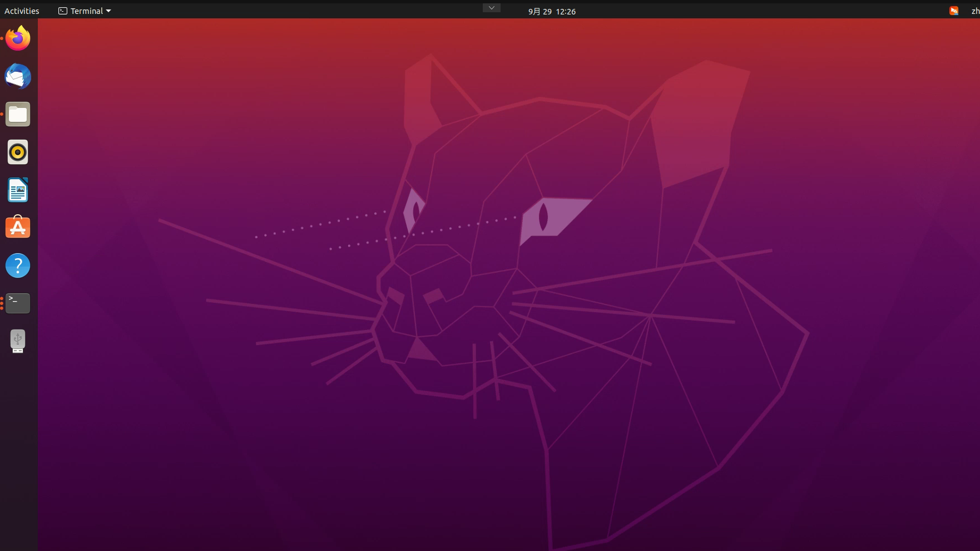Open Ubuntu Software store icon
Screen dimensions: 980x551
18,227
